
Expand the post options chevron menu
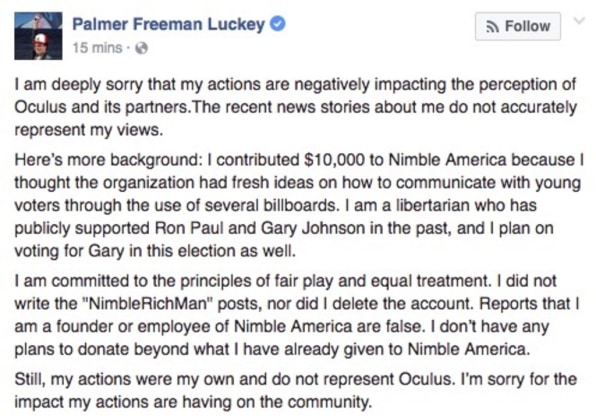[579, 21]
